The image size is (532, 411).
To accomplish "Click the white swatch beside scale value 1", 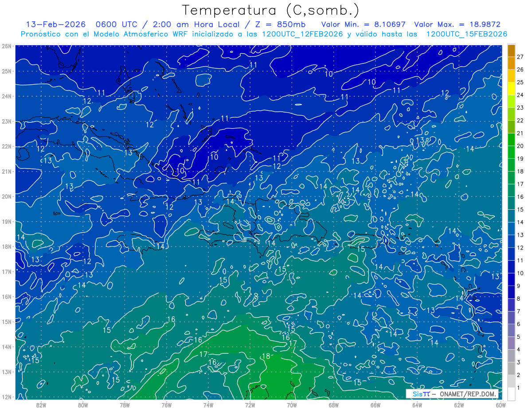I will point(511,394).
